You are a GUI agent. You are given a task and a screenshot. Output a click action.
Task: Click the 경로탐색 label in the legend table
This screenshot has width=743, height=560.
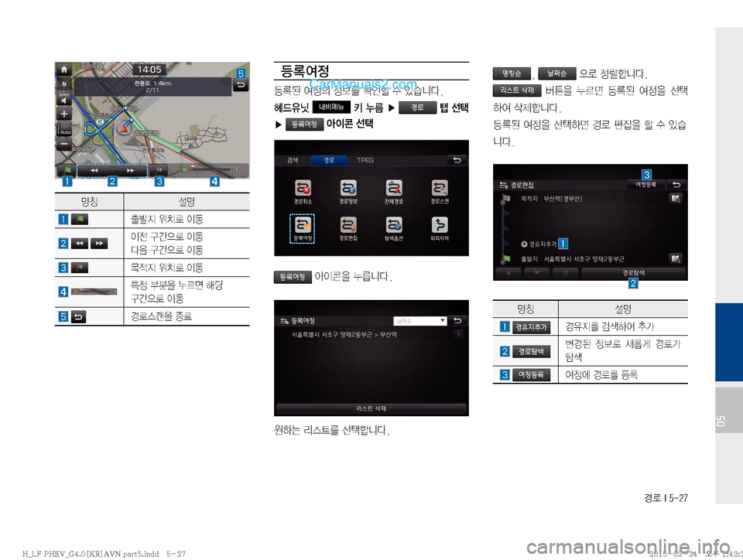[x=531, y=352]
